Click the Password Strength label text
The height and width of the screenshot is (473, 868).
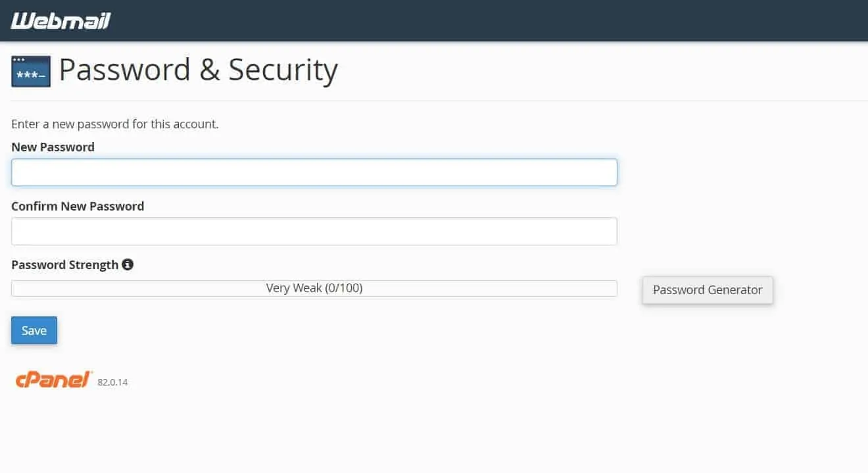click(x=64, y=264)
